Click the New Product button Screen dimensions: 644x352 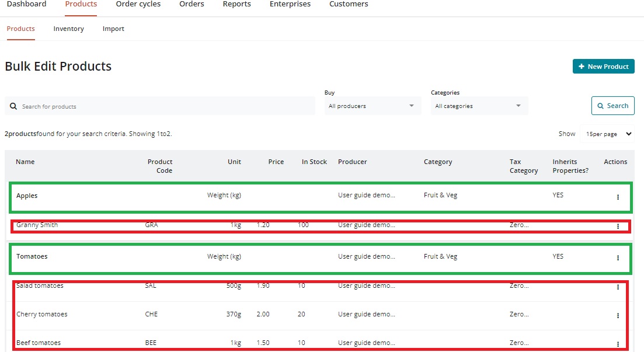tap(603, 67)
